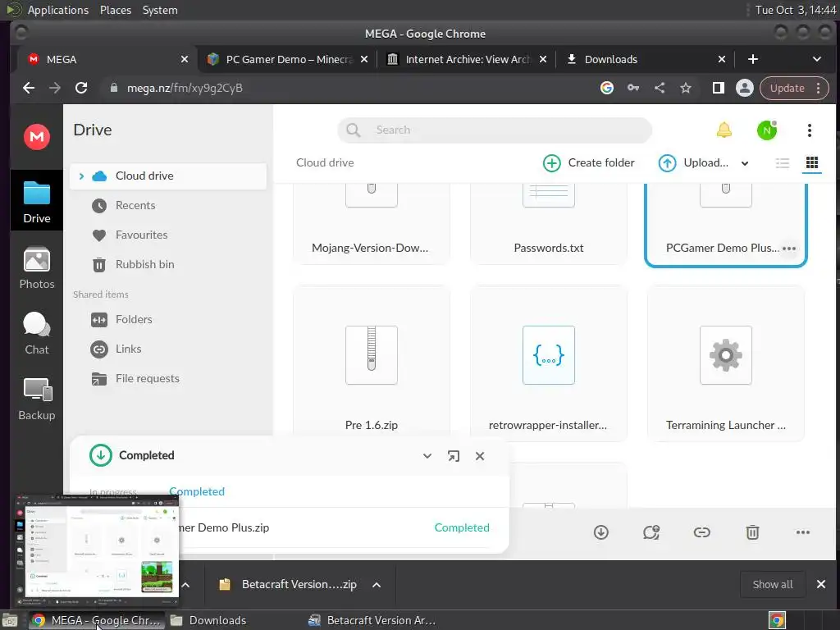Pop out the transfers panel
Viewport: 840px width, 630px height.
pyautogui.click(x=453, y=456)
